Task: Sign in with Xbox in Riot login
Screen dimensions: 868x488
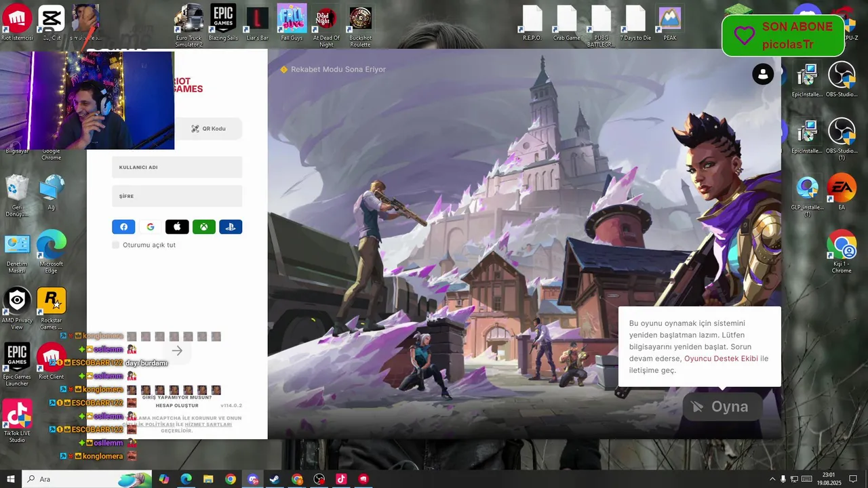Action: [x=204, y=227]
